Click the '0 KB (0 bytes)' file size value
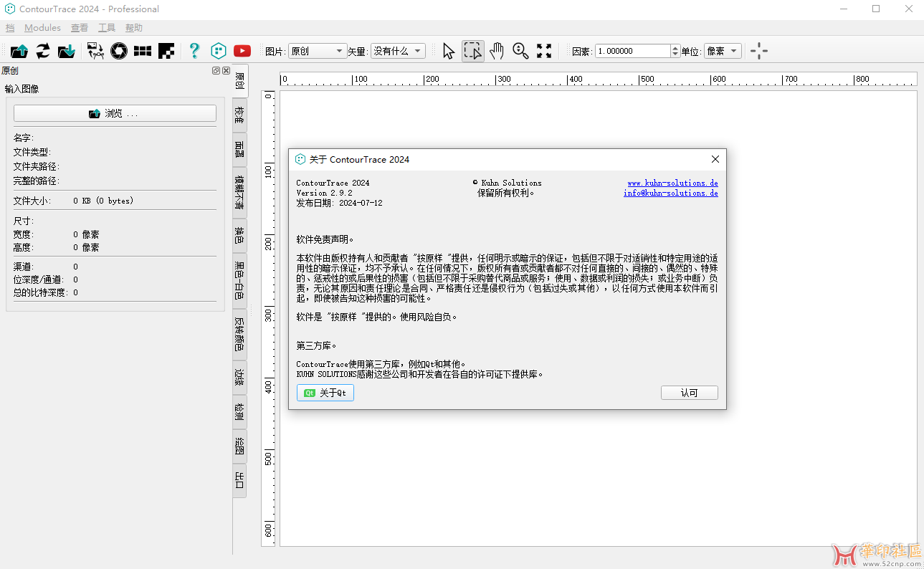 (x=103, y=201)
